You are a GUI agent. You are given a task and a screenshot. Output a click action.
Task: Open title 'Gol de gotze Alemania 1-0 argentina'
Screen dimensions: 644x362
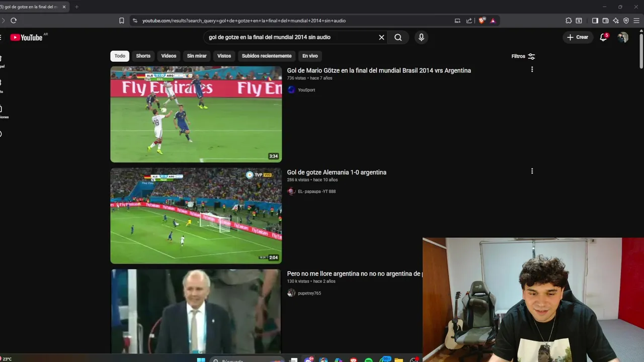click(337, 172)
